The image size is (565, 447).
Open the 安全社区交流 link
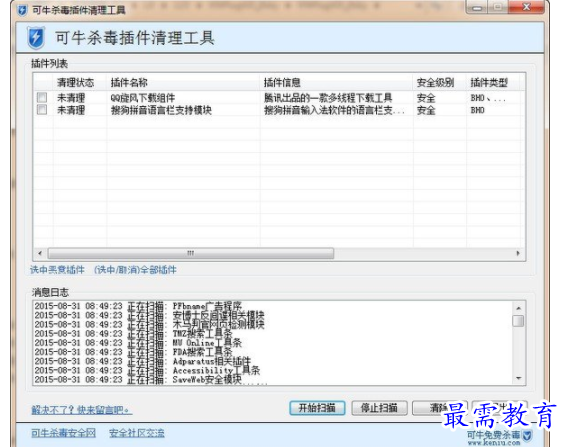pos(137,433)
